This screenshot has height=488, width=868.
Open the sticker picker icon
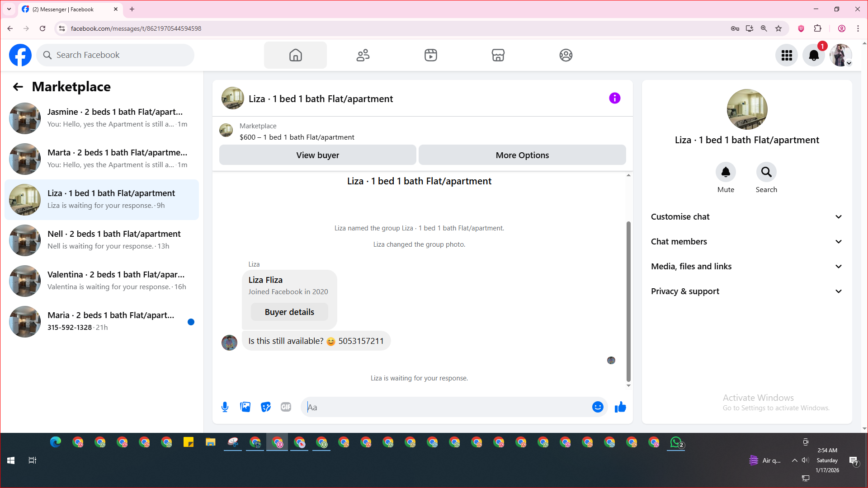[266, 407]
